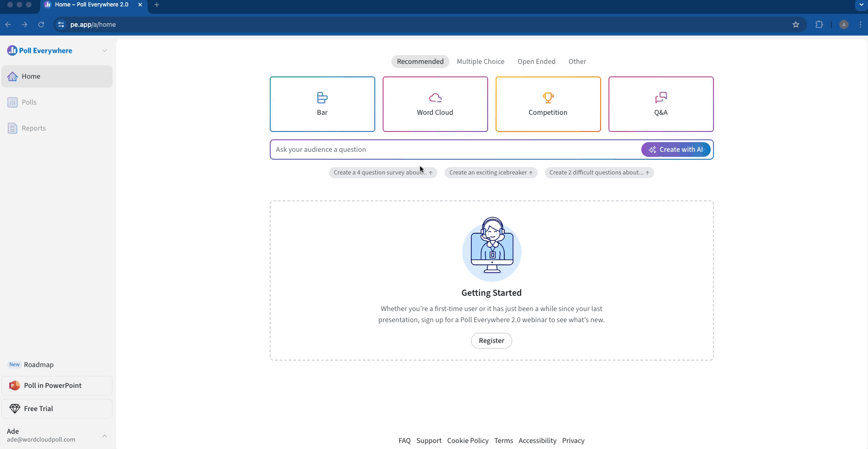Open the Home sidebar item
Viewport: 868px width, 449px height.
57,76
